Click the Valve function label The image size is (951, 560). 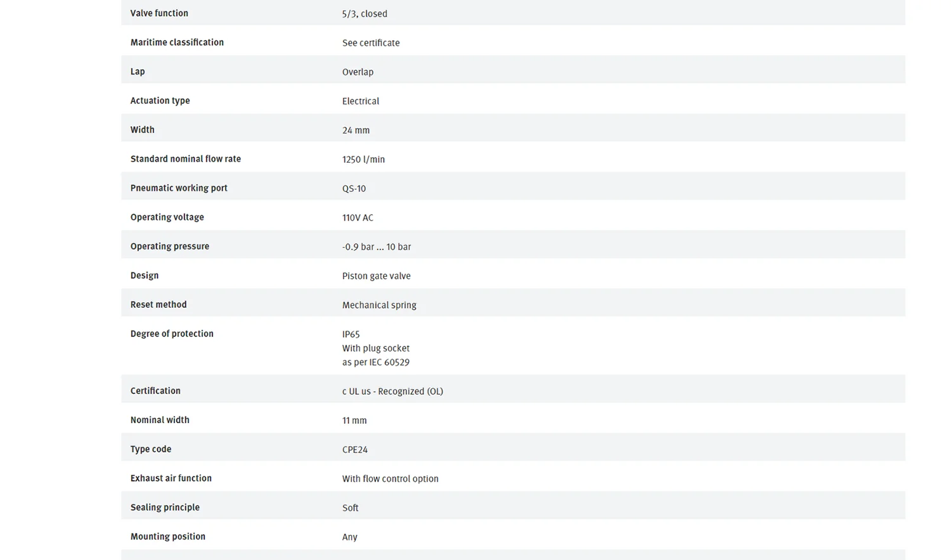coord(159,13)
